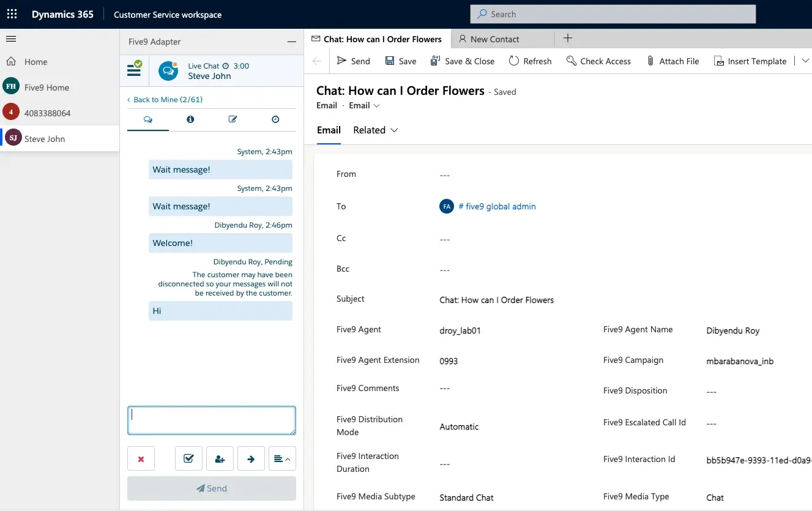Open the compose notes icon in Five9 panel
The width and height of the screenshot is (812, 511).
[233, 119]
